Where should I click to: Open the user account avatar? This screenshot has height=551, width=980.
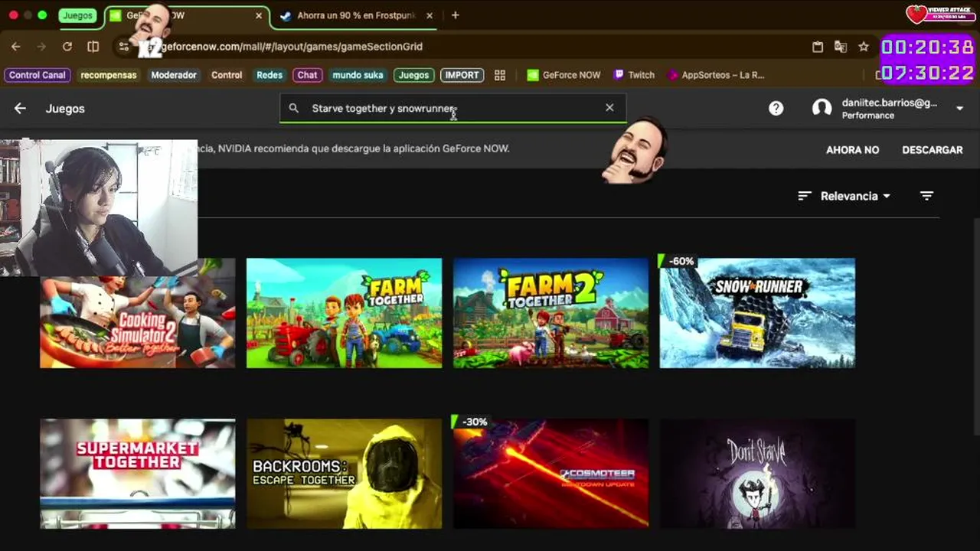[x=822, y=109]
